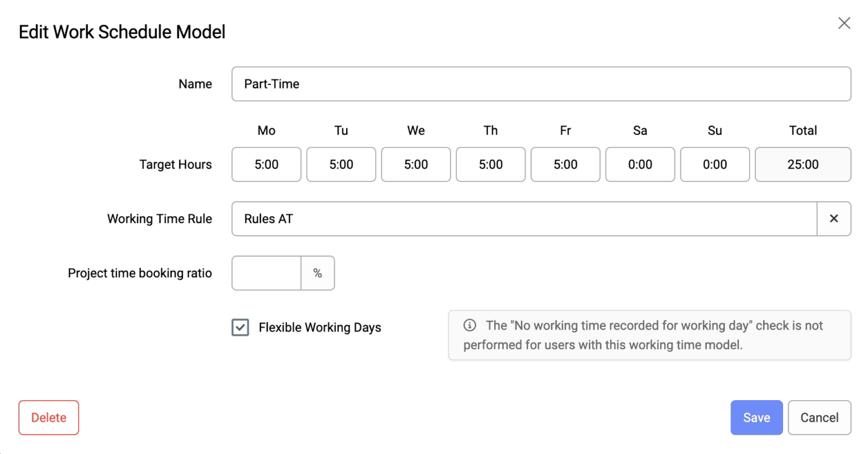Click the percent symbol next to ratio field
The width and height of the screenshot is (868, 454).
click(x=318, y=273)
